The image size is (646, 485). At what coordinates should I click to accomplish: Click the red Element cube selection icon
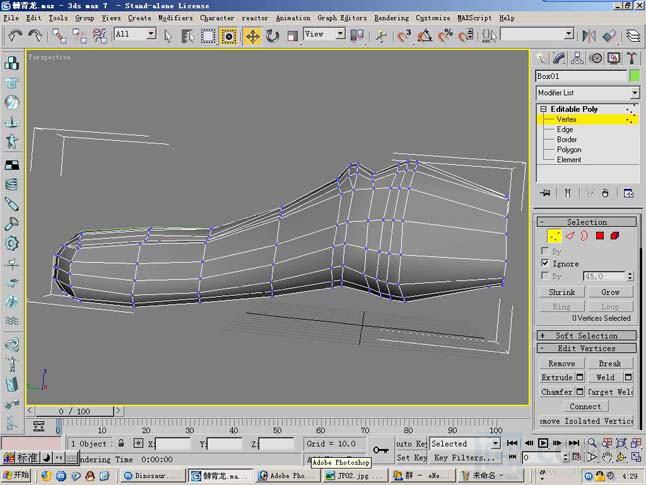615,236
